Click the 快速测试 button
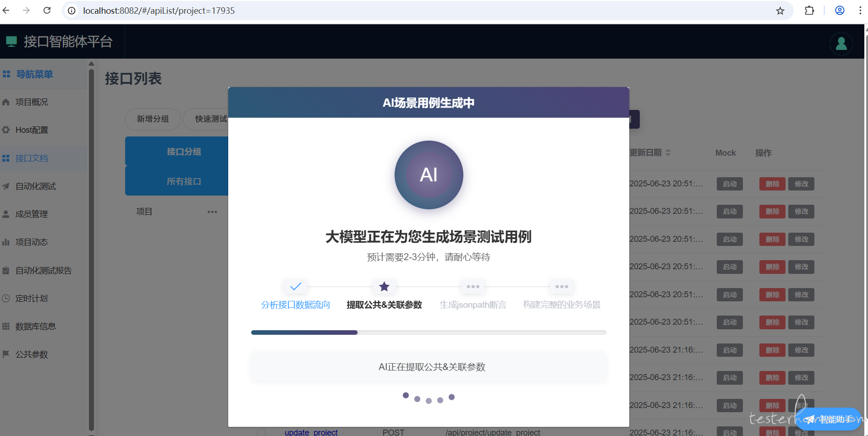The width and height of the screenshot is (868, 436). click(x=206, y=119)
